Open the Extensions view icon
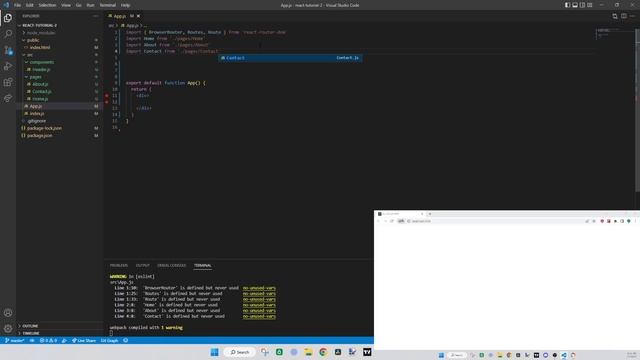Image resolution: width=640 pixels, height=360 pixels. tap(8, 82)
